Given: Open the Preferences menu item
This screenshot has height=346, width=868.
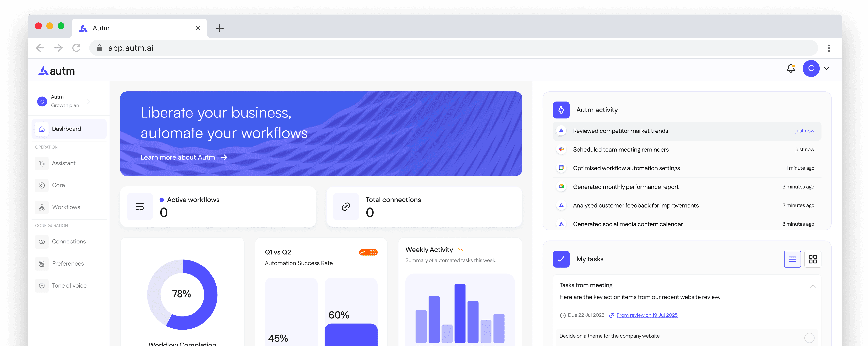Looking at the screenshot, I should tap(68, 264).
